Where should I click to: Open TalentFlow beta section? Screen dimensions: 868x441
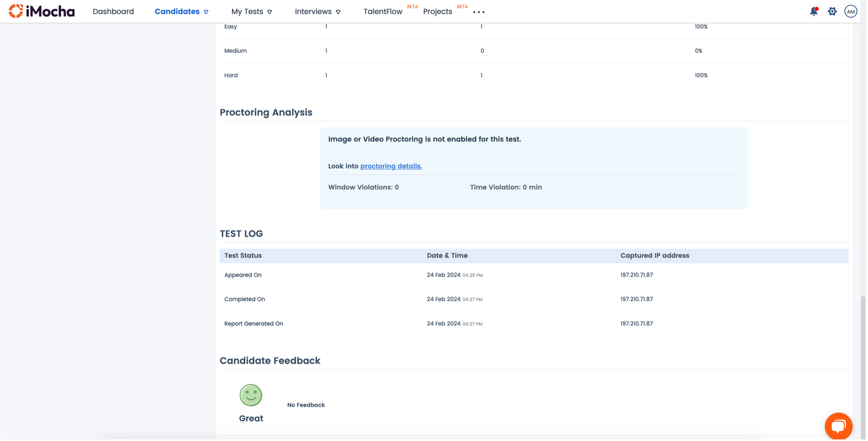tap(383, 11)
